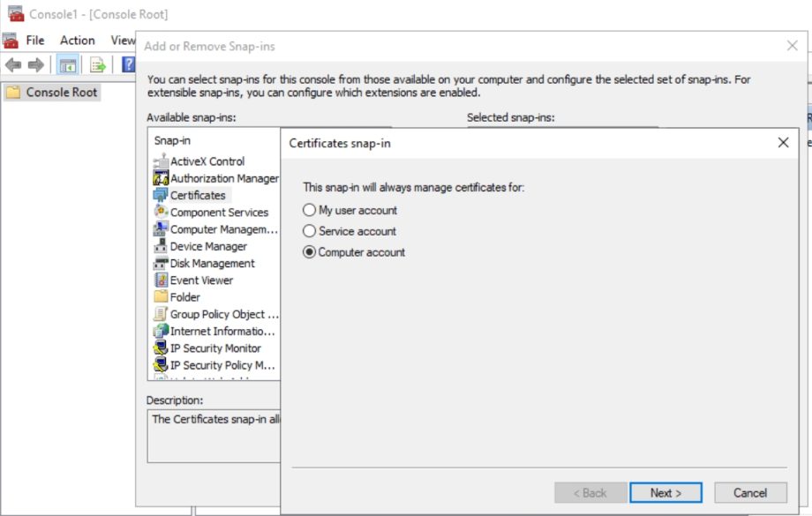
Task: Cancel the Certificates snap-in wizard
Action: [750, 492]
